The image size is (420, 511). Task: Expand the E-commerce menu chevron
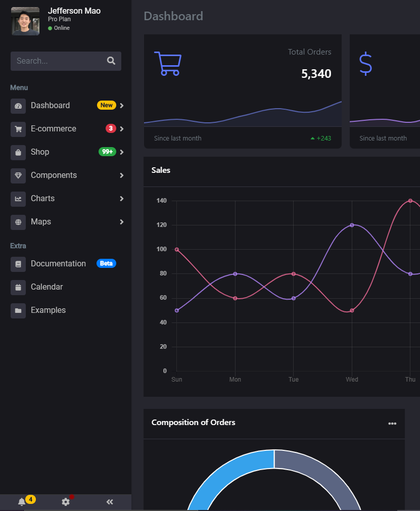point(122,129)
